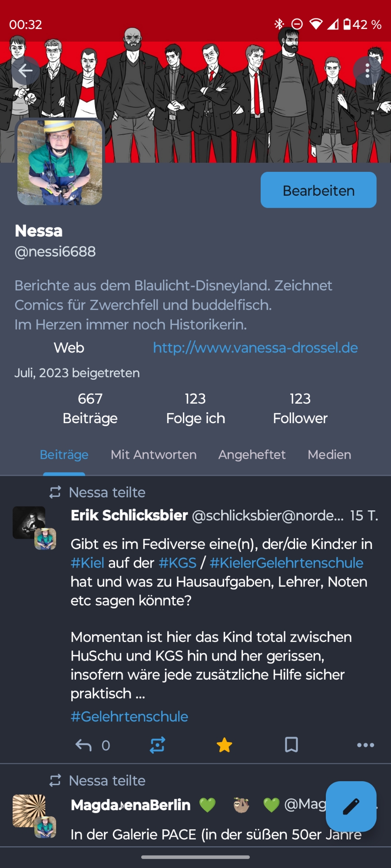Switch to the Angeheftet tab
This screenshot has width=391, height=868.
(252, 455)
